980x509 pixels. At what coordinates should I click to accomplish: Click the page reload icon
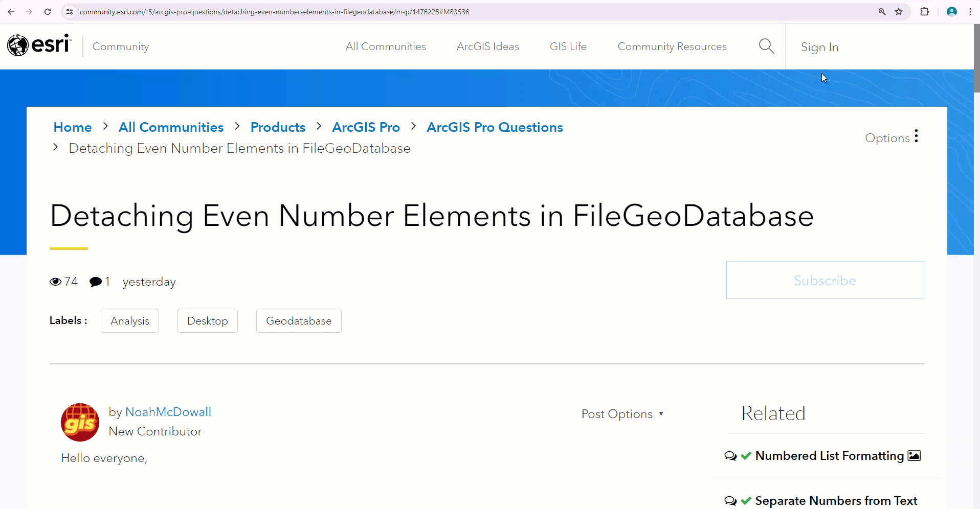48,11
